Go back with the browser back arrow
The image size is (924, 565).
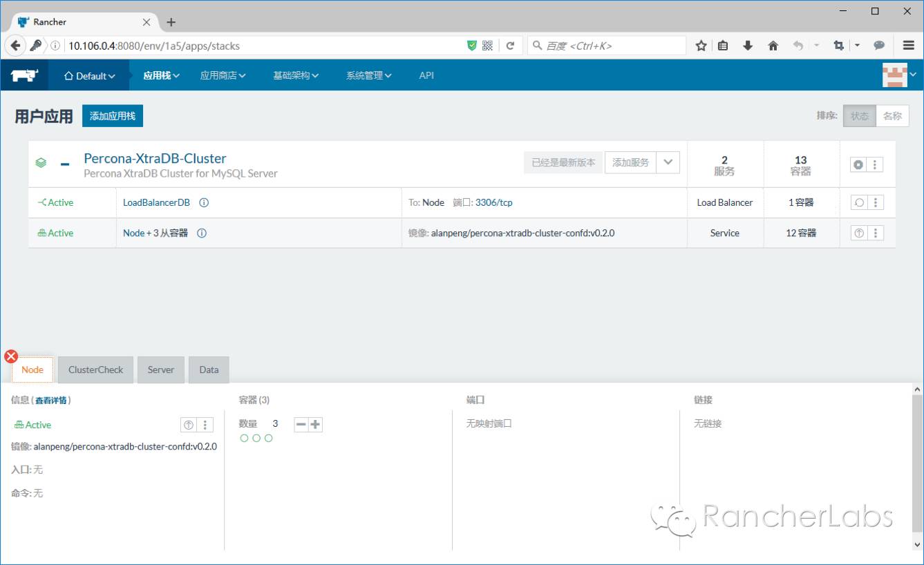15,46
